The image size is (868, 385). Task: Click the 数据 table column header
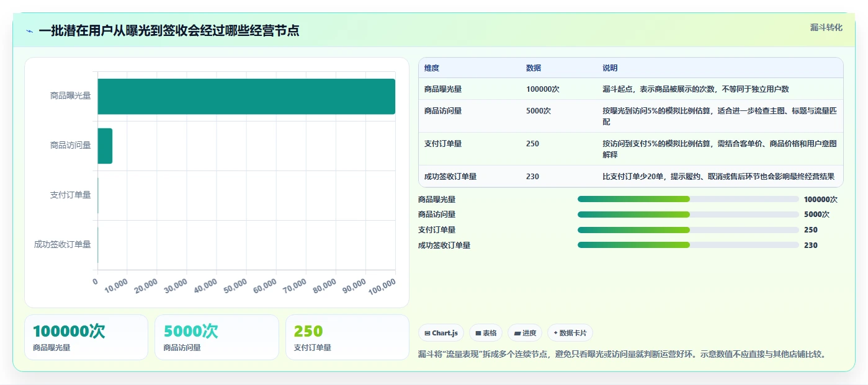pyautogui.click(x=534, y=68)
